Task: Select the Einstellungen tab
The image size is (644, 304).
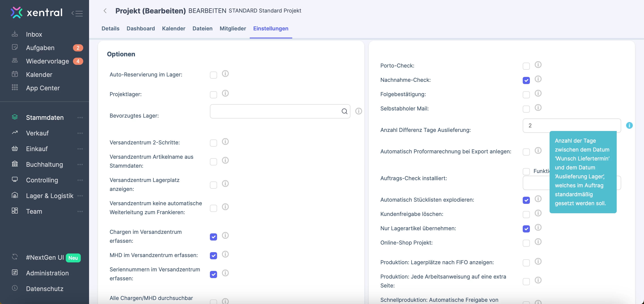Action: pos(271,28)
